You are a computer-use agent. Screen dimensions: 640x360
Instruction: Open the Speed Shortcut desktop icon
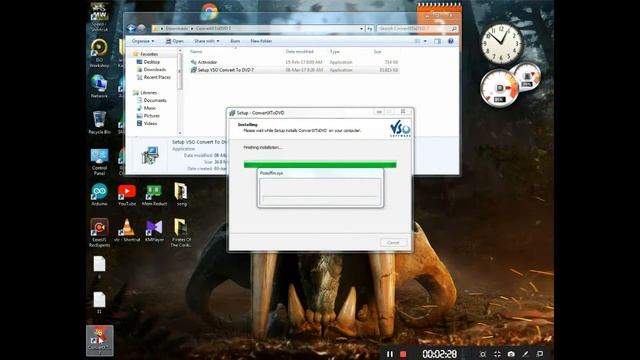click(99, 17)
